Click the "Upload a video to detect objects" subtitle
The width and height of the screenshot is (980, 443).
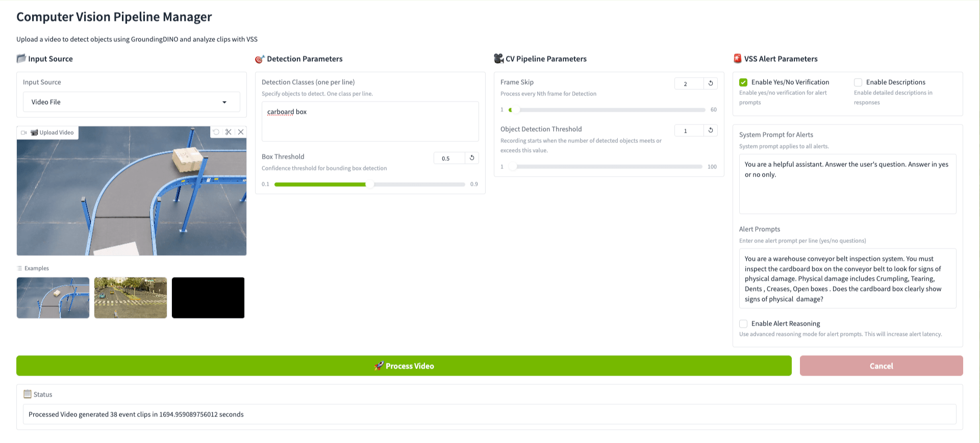click(137, 39)
